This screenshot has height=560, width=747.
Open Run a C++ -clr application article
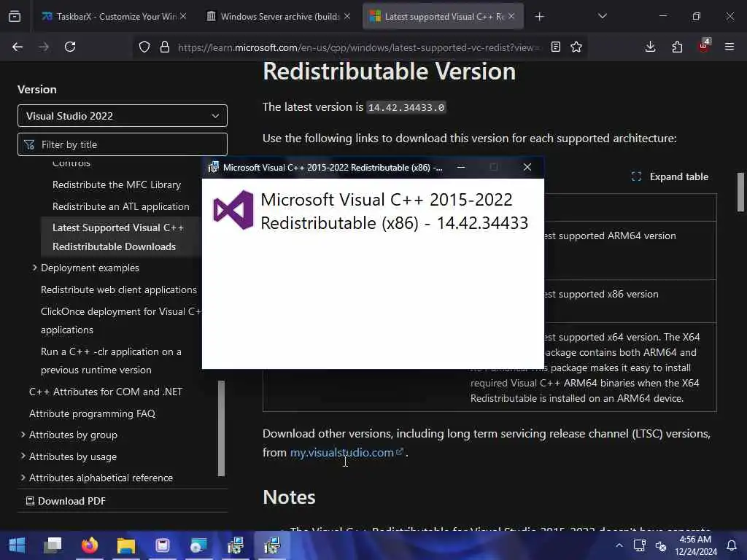(111, 360)
